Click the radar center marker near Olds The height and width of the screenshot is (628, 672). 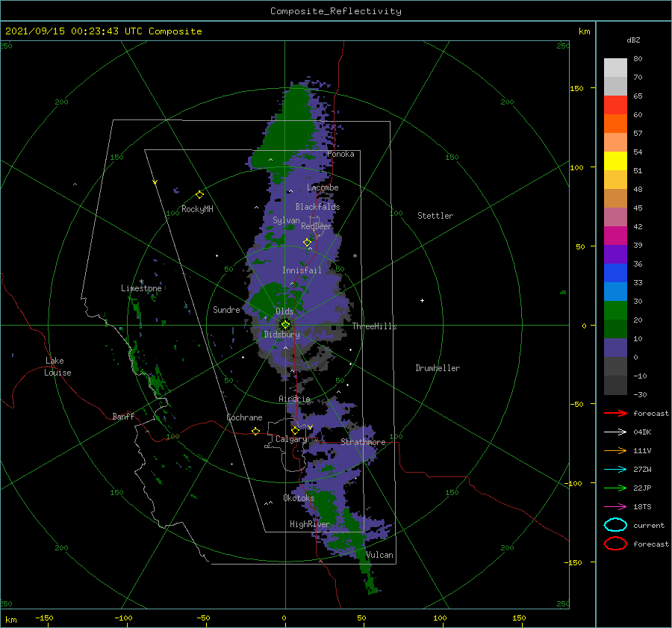tap(285, 325)
